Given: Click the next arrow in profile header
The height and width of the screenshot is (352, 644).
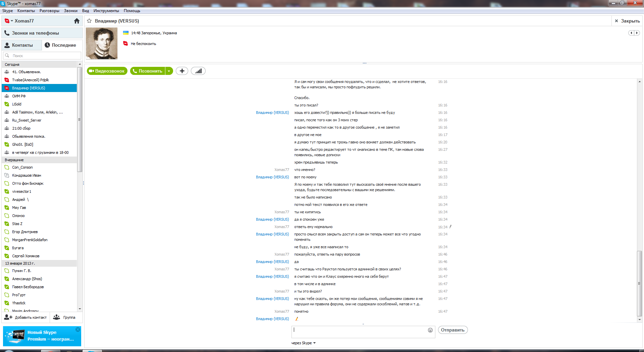Looking at the screenshot, I should pyautogui.click(x=637, y=33).
